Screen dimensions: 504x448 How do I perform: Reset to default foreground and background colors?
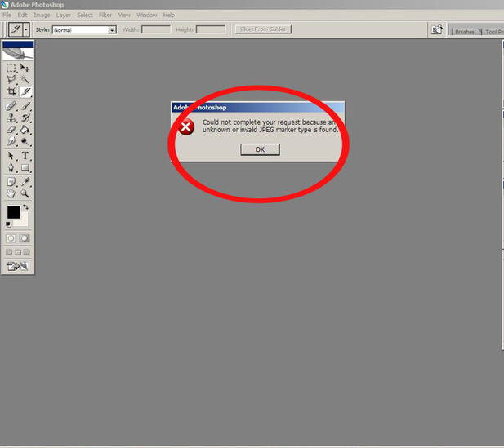tap(8, 224)
